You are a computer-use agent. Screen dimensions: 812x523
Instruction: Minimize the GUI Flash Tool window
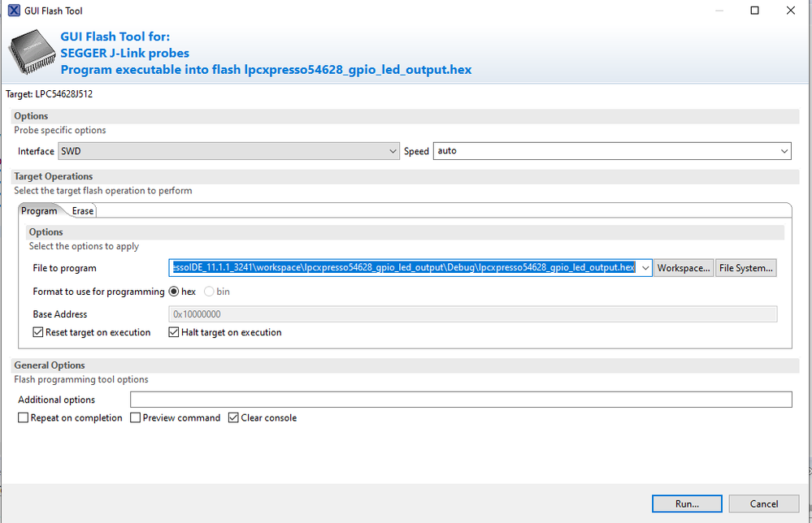click(719, 11)
